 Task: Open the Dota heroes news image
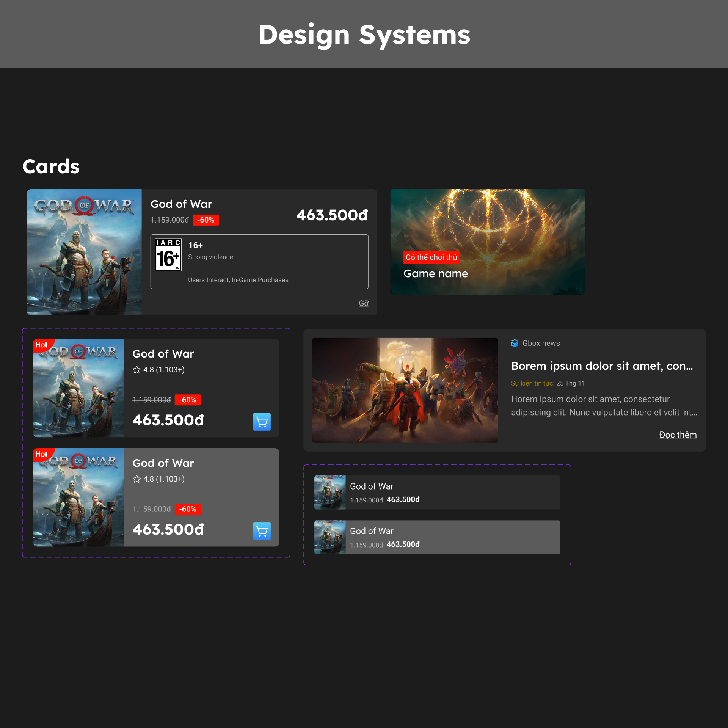pos(405,390)
